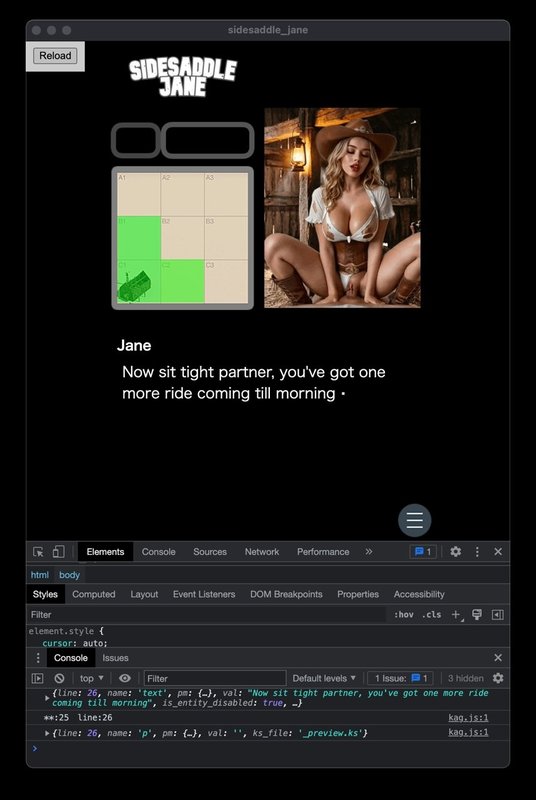Switch to the drawer Issues tab
Image resolution: width=536 pixels, height=800 pixels.
pos(115,658)
